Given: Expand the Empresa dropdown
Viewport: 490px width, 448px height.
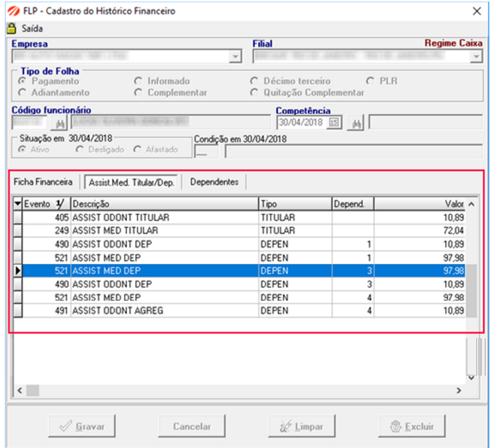Looking at the screenshot, I should 235,57.
